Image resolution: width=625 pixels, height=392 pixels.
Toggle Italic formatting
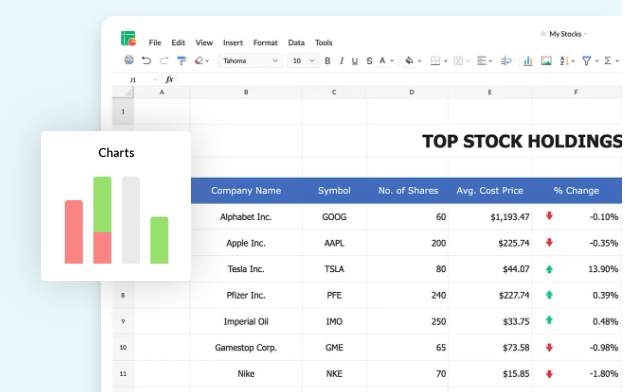click(x=341, y=61)
